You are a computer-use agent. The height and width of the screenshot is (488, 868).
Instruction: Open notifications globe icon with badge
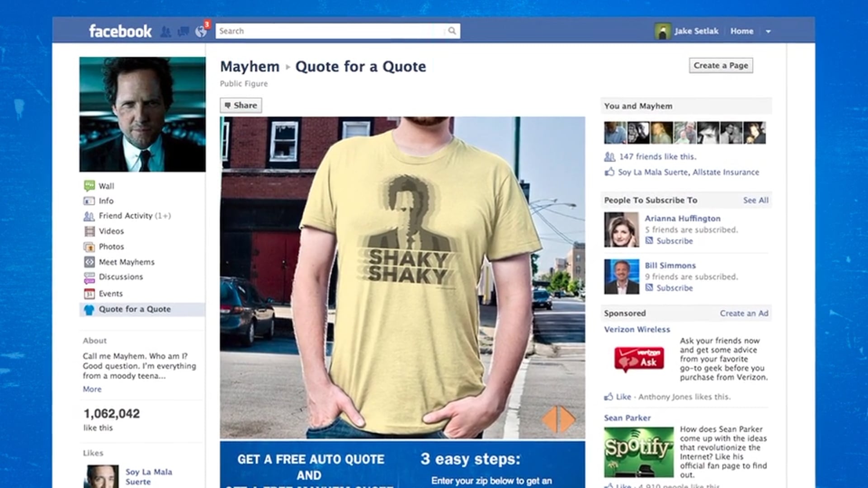(201, 31)
